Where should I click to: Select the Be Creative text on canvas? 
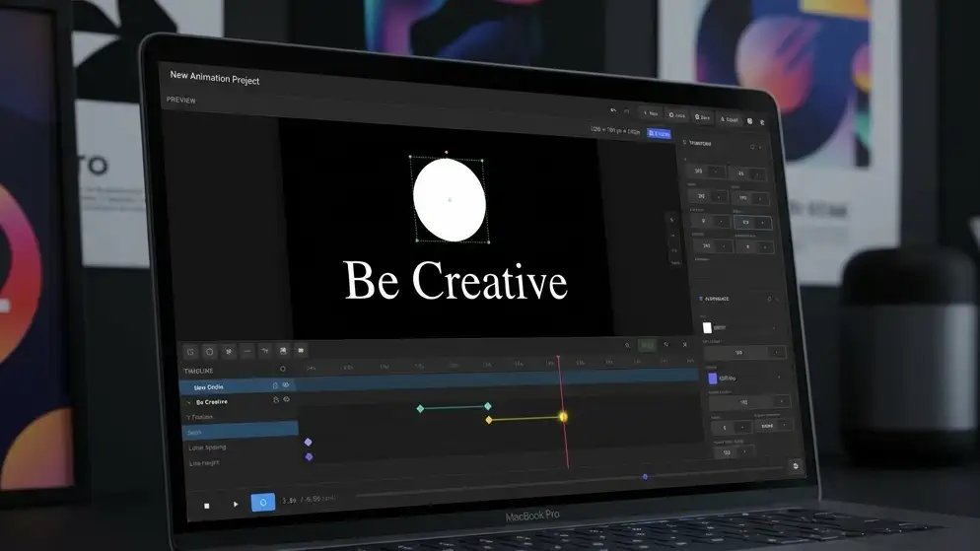[455, 281]
